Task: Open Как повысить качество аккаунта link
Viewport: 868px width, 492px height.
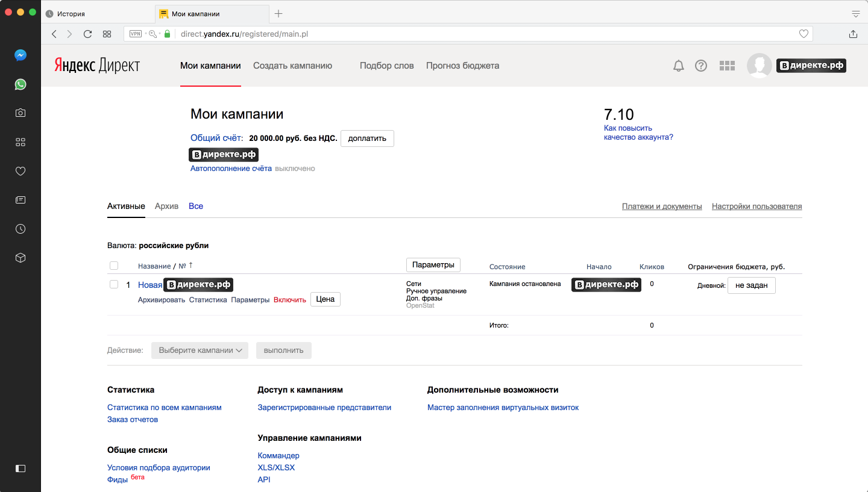Action: pyautogui.click(x=638, y=132)
